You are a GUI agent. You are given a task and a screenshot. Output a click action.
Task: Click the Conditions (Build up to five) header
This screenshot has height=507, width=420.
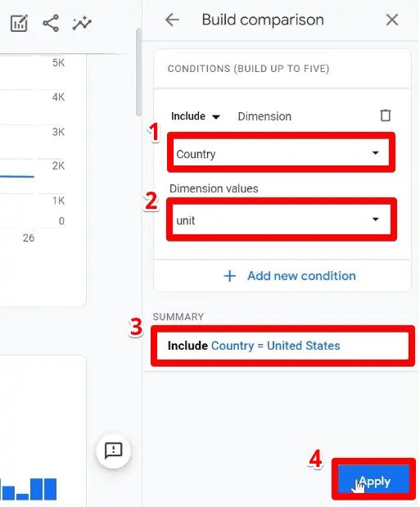point(248,69)
